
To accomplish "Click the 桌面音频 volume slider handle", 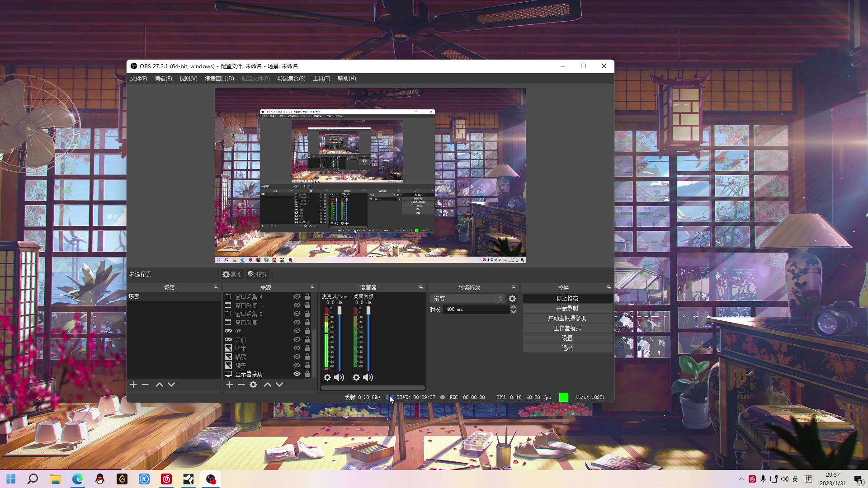I will [368, 310].
